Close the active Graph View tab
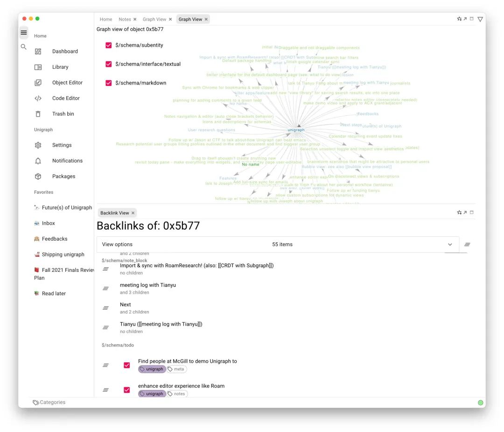This screenshot has height=432, width=504. coord(206,19)
